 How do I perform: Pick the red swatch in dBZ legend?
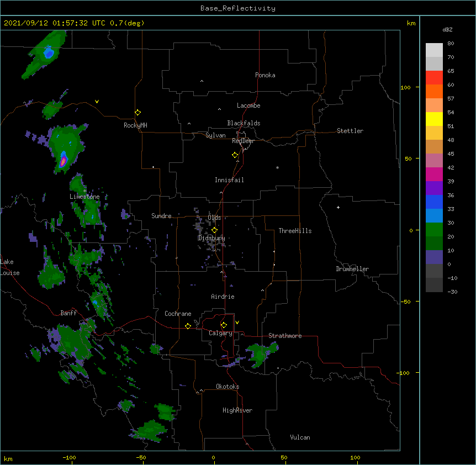point(434,78)
